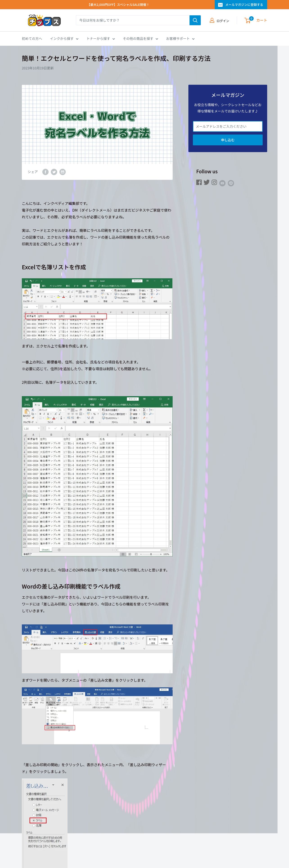Image resolution: width=289 pixels, height=868 pixels.
Task: Click AutoSum sigma in larger Excel screenshot
Action: 144,410
